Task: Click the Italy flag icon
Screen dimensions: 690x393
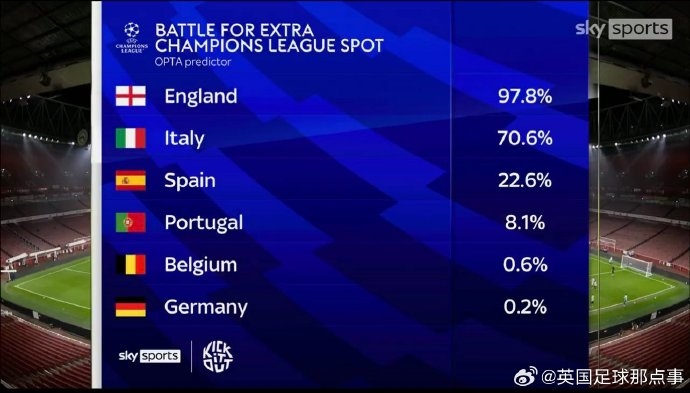Action: click(131, 138)
